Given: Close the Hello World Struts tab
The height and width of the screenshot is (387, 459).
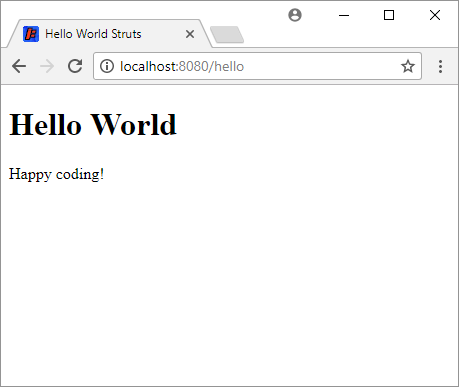Looking at the screenshot, I should pyautogui.click(x=190, y=34).
